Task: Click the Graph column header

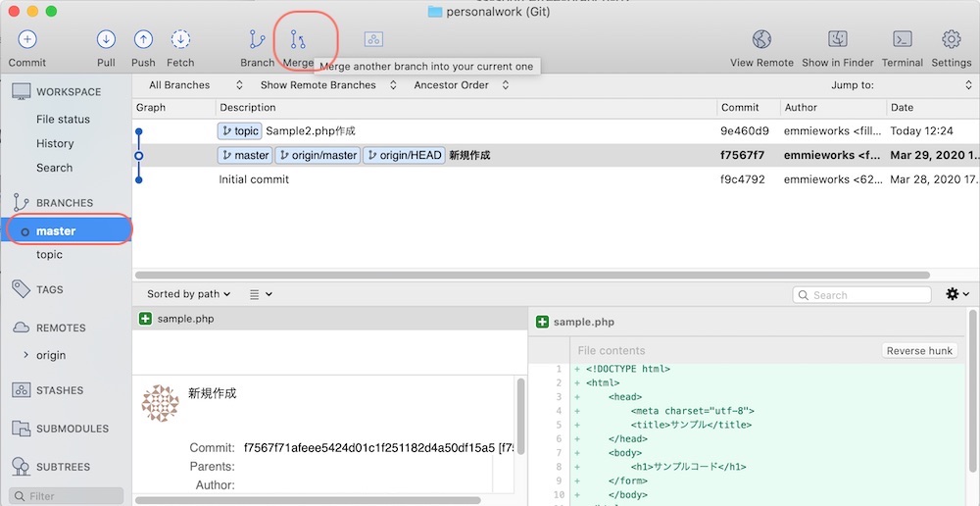Action: (x=173, y=108)
